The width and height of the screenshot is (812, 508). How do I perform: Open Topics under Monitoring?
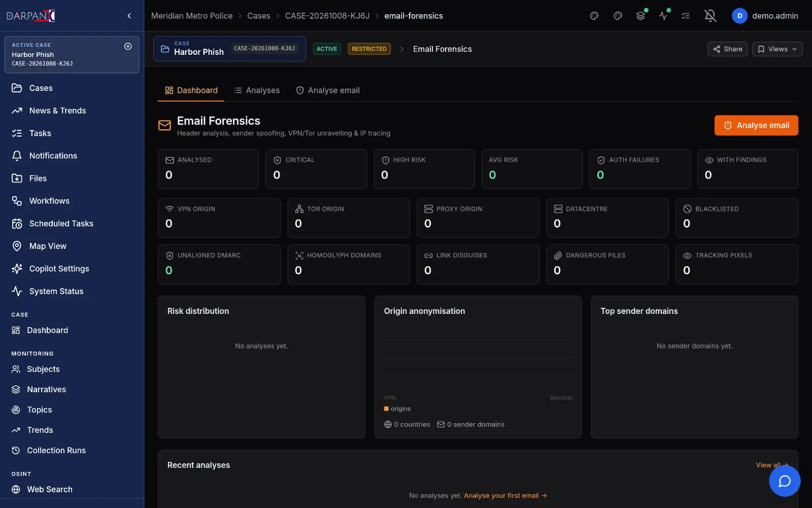click(x=72, y=410)
